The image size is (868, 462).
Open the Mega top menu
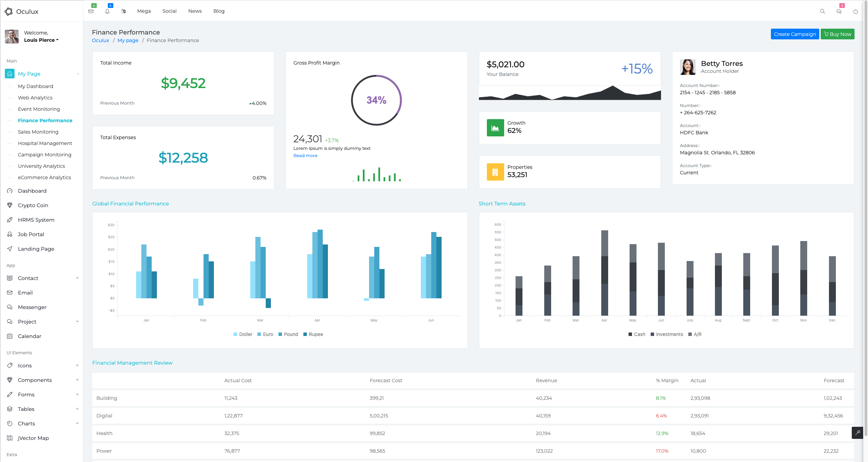tap(144, 11)
